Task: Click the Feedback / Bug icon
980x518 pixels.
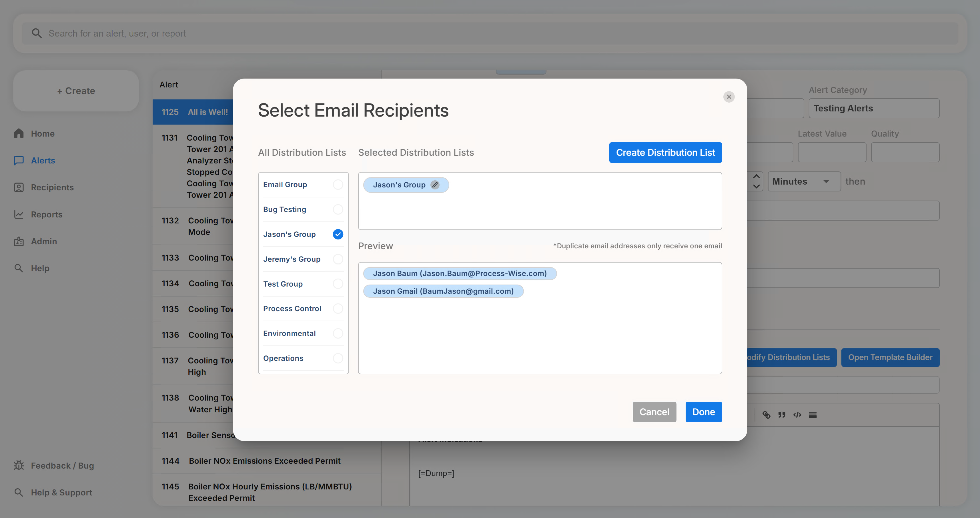Action: 19,465
